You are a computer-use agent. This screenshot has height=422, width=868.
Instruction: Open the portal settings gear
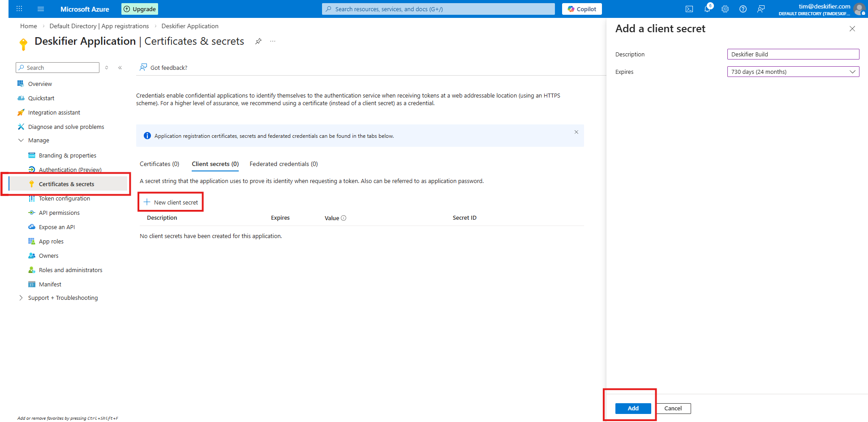point(725,9)
